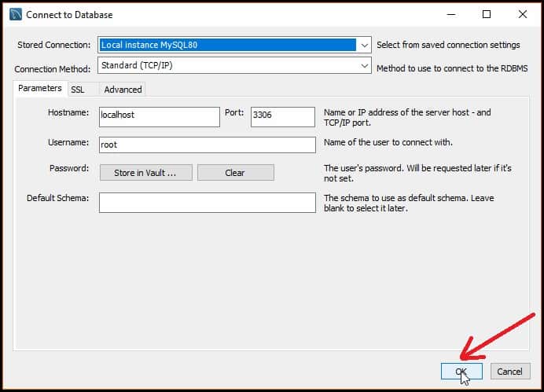The image size is (544, 392).
Task: Cancel the database connection dialog
Action: click(509, 371)
